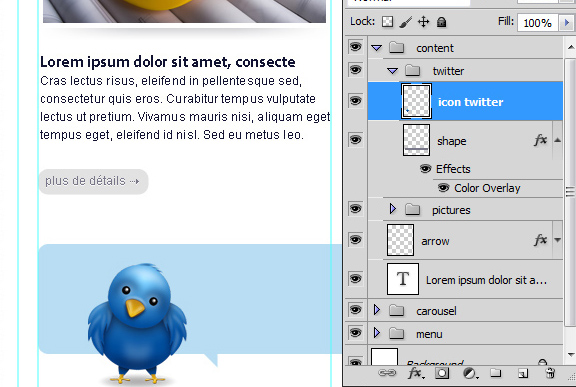Expand the carousel group triangle
The width and height of the screenshot is (576, 387).
pyautogui.click(x=377, y=310)
